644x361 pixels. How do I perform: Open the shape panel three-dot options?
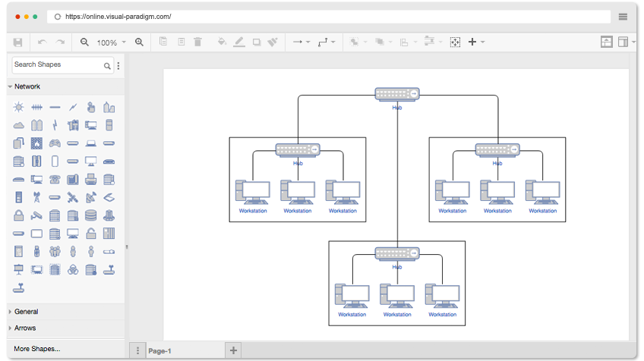coord(118,66)
